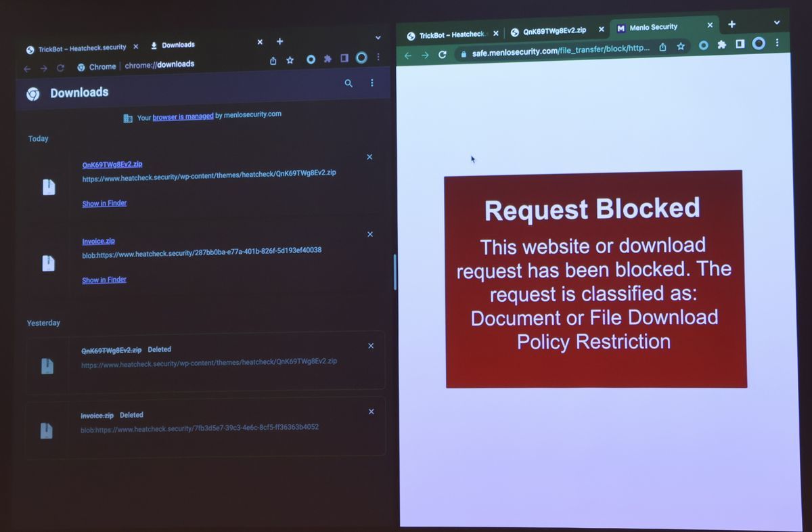This screenshot has width=812, height=532.
Task: Bookmark the chrome://downloads page
Action: 290,60
